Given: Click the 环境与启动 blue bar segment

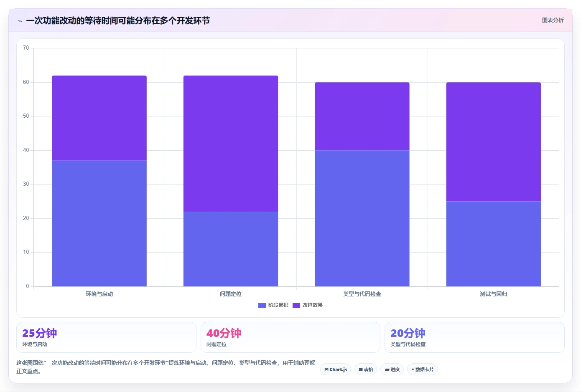Looking at the screenshot, I should pos(99,223).
